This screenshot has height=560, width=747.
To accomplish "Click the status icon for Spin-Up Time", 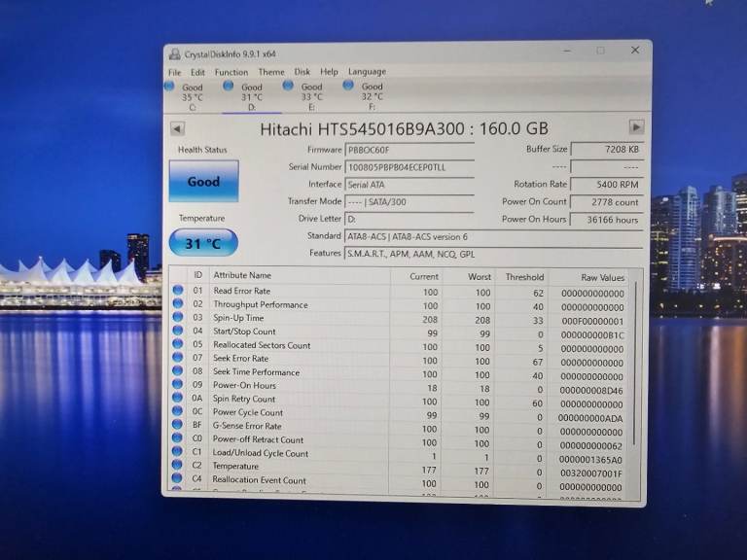I will pyautogui.click(x=178, y=317).
